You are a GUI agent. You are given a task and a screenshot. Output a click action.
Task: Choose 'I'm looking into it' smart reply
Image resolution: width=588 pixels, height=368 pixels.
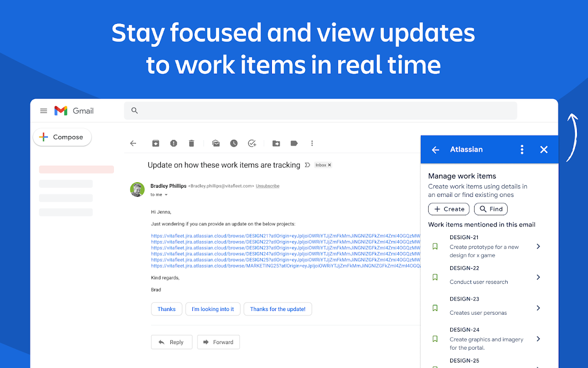point(213,309)
